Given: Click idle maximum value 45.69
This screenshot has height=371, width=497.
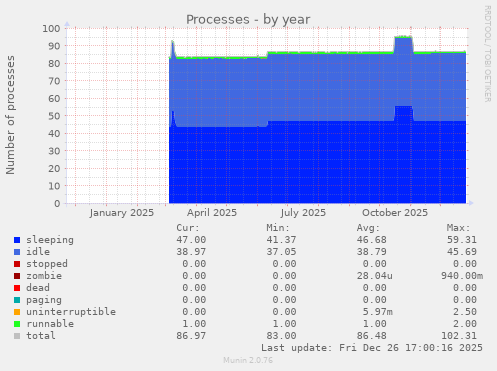Looking at the screenshot, I should click(x=462, y=252).
